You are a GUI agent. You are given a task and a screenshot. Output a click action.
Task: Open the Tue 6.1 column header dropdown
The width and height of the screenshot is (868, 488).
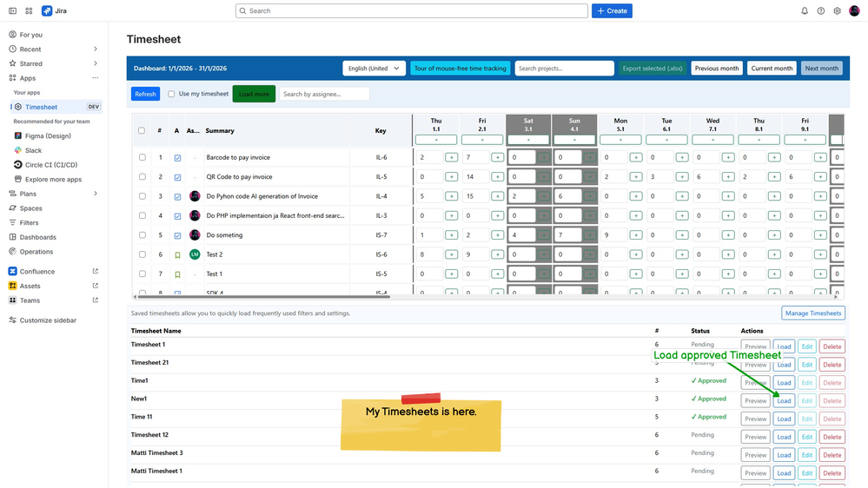coord(666,140)
